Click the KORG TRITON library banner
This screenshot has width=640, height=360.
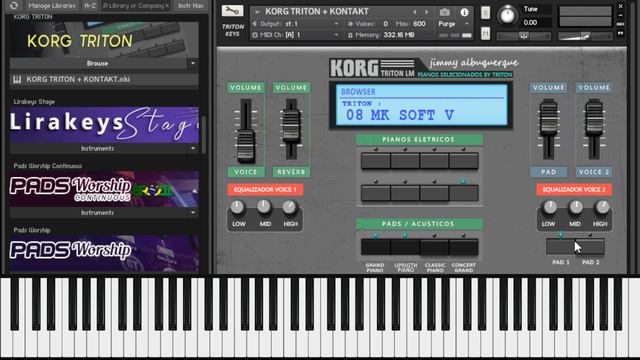tap(104, 40)
